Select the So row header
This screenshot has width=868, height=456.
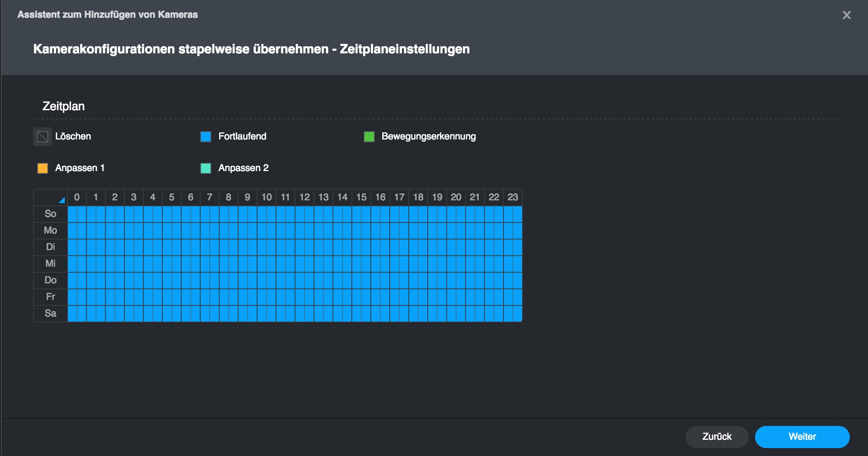pyautogui.click(x=51, y=214)
